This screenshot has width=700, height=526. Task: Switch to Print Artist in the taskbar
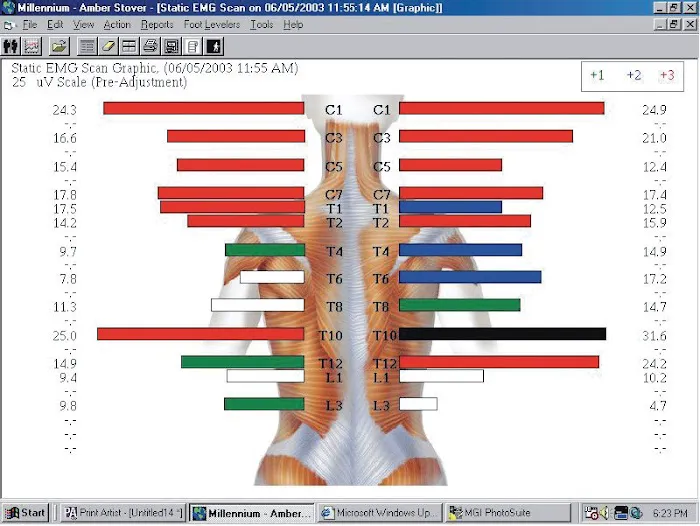point(122,513)
